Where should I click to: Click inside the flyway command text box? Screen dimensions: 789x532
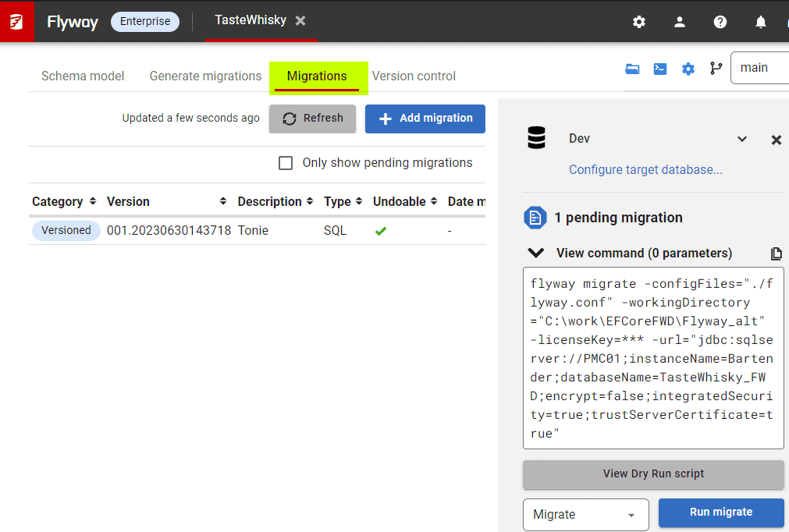(653, 358)
